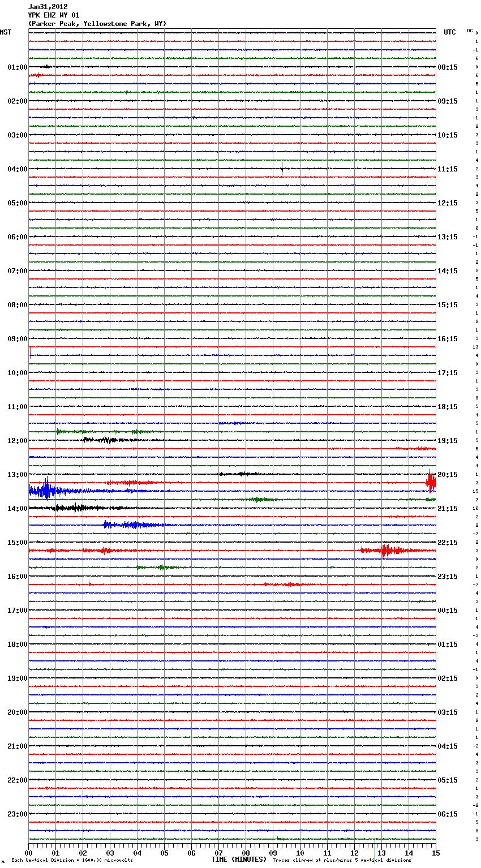
Task: Click minute tick label '12' on bottom axis
Action: click(354, 853)
